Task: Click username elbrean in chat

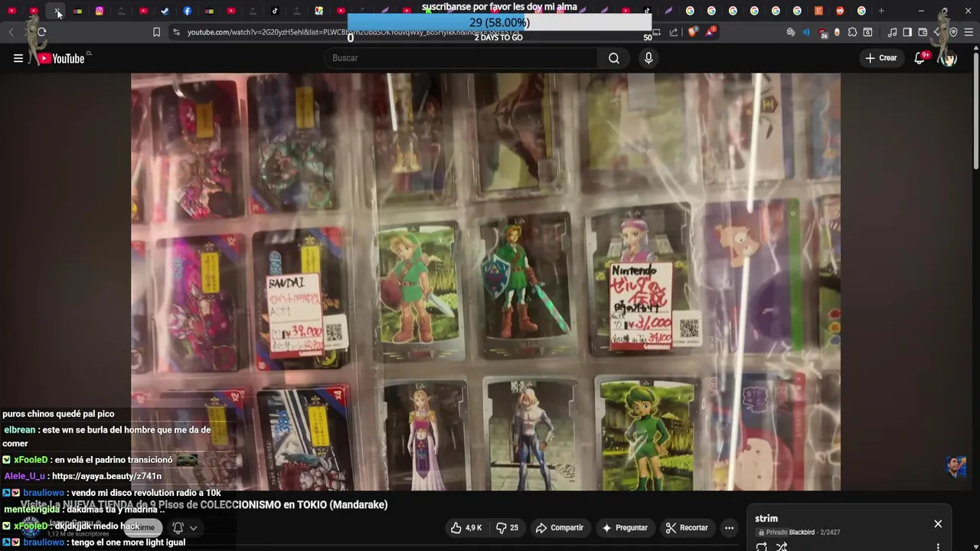Action: click(20, 430)
